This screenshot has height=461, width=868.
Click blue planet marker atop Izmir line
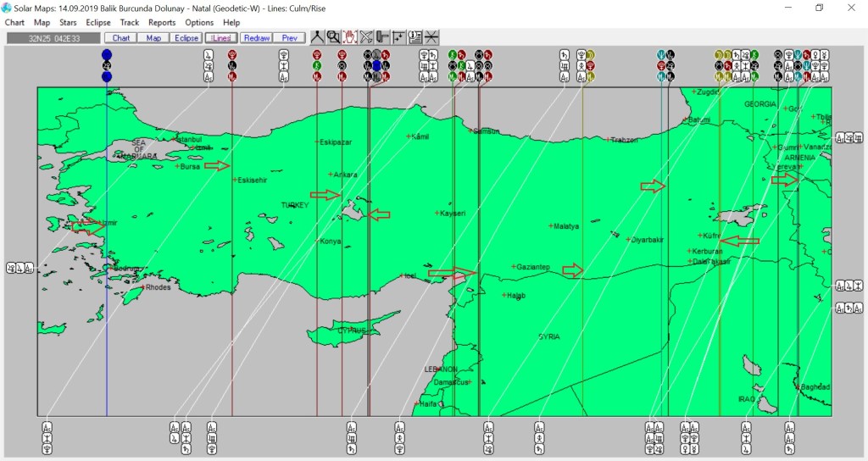pyautogui.click(x=106, y=54)
